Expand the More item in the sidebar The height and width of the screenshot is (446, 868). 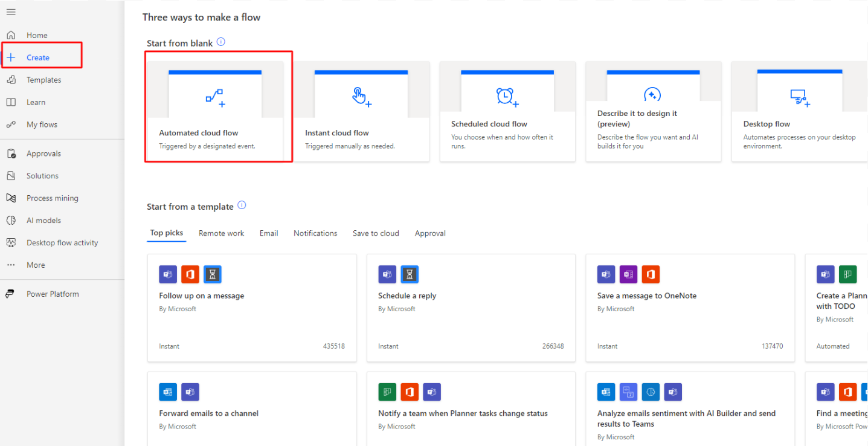coord(35,265)
